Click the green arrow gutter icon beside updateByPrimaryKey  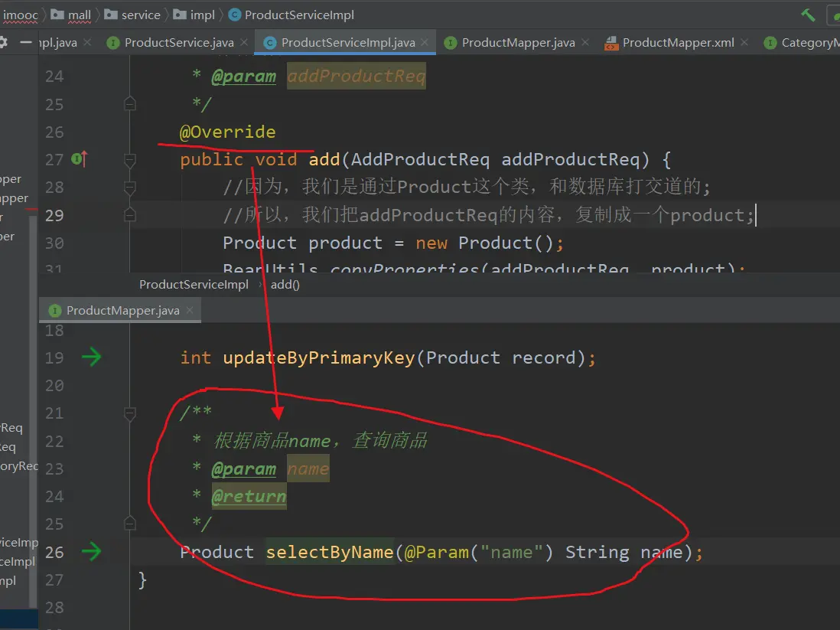pyautogui.click(x=91, y=357)
